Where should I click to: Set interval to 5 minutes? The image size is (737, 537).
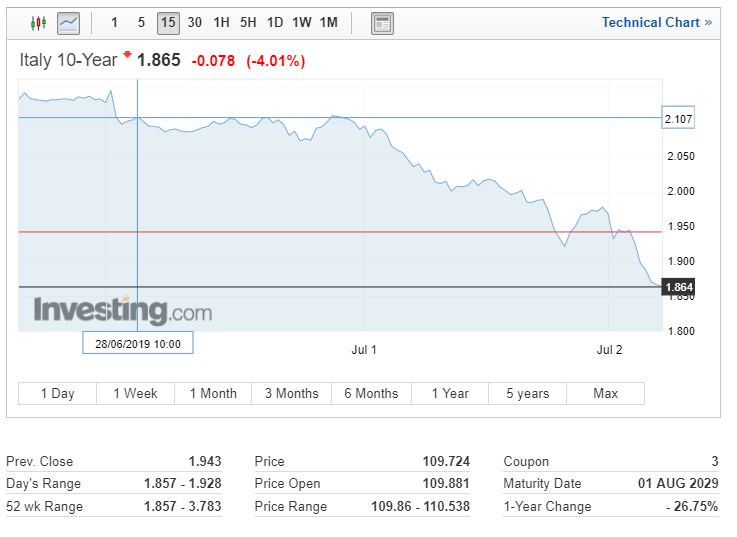click(141, 22)
